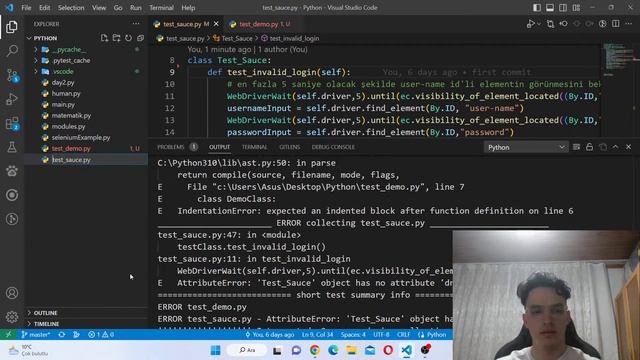The width and height of the screenshot is (640, 360).
Task: Change line ending via CRLF
Action: pos(403,335)
